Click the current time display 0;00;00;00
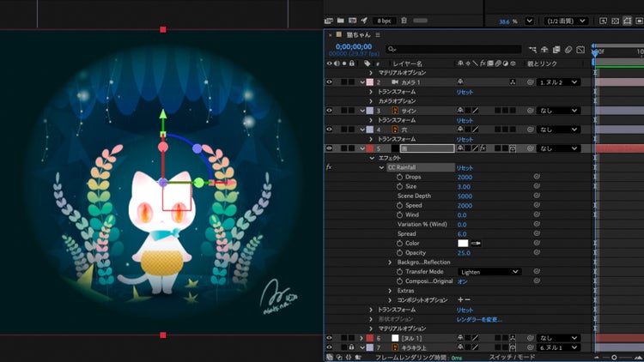The width and height of the screenshot is (644, 362). 354,47
